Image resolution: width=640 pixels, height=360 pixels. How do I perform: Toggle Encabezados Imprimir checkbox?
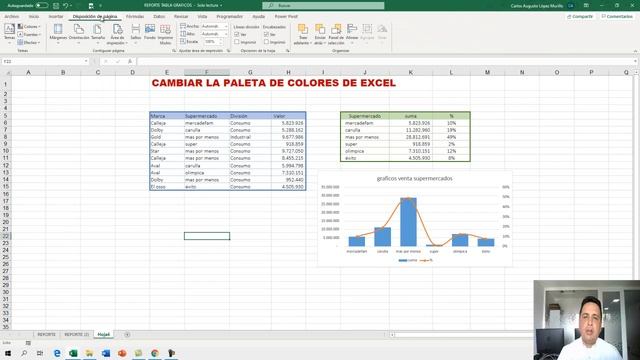click(266, 42)
